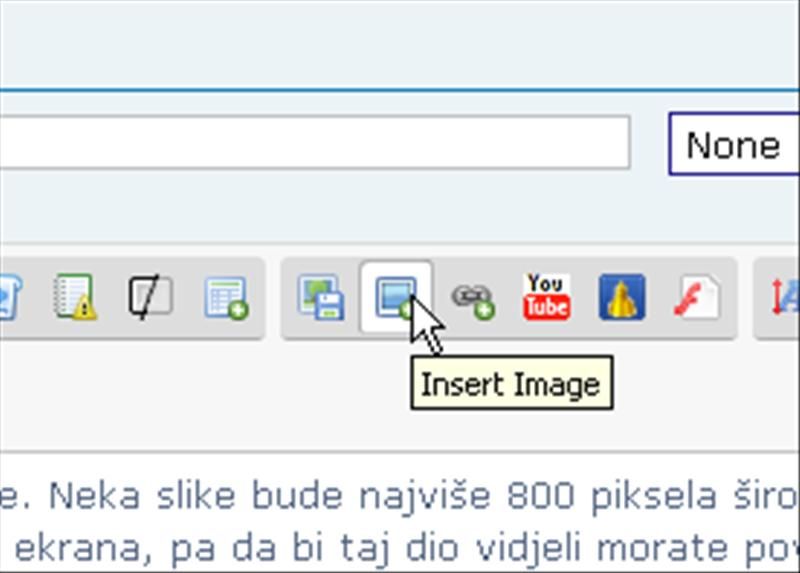Click the Insert Image toolbar icon
The image size is (800, 573).
click(396, 297)
